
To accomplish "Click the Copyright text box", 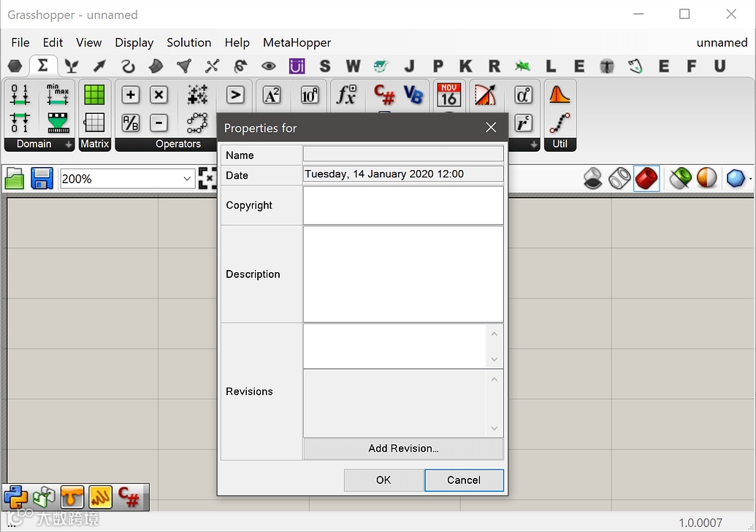I will (403, 205).
